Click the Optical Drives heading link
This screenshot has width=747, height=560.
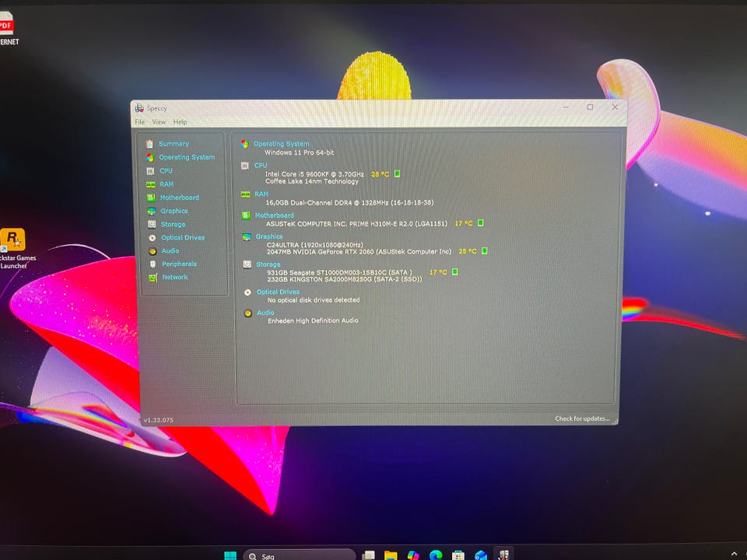coord(279,292)
